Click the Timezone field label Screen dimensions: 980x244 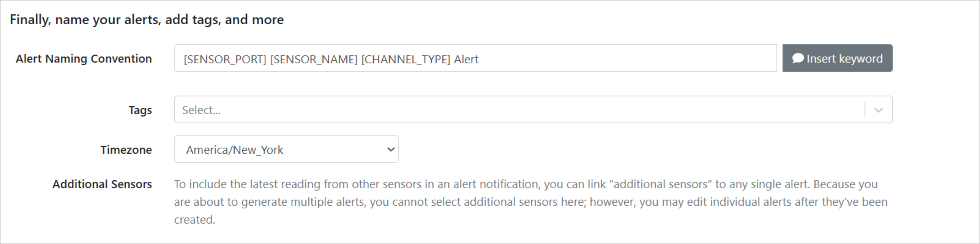126,150
